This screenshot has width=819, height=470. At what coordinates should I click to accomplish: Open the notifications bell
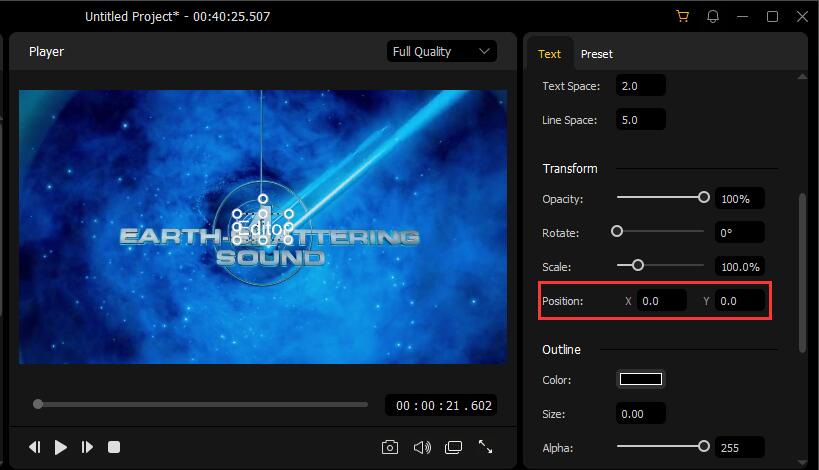[x=713, y=17]
